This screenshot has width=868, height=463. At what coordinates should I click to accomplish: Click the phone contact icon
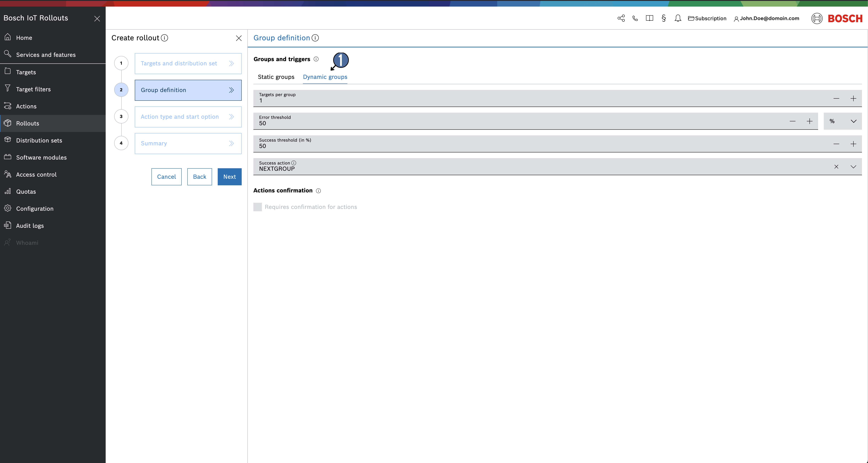(x=635, y=18)
